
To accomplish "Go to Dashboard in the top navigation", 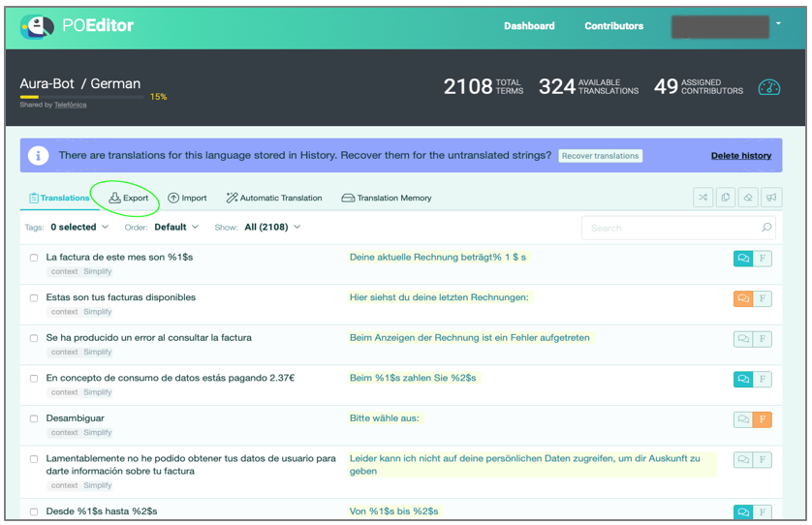I will [529, 26].
